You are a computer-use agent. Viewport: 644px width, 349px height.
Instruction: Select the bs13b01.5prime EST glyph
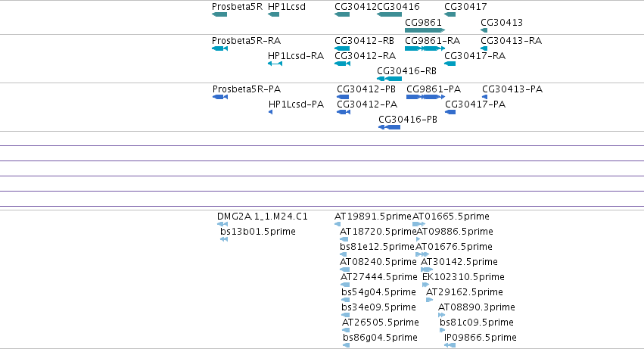[x=224, y=240]
